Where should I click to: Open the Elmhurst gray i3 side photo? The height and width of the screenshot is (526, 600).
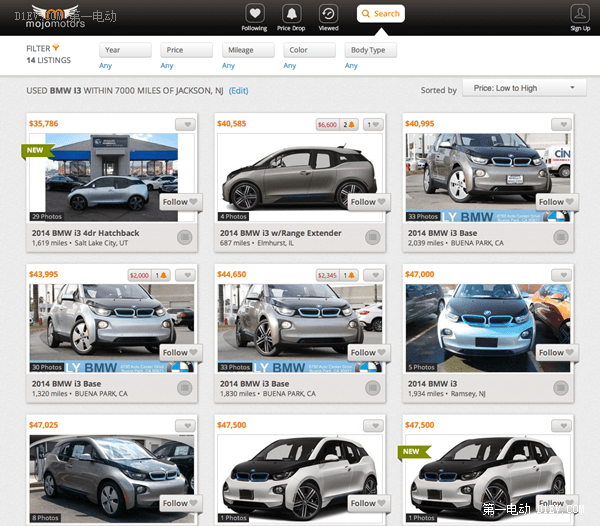300,177
